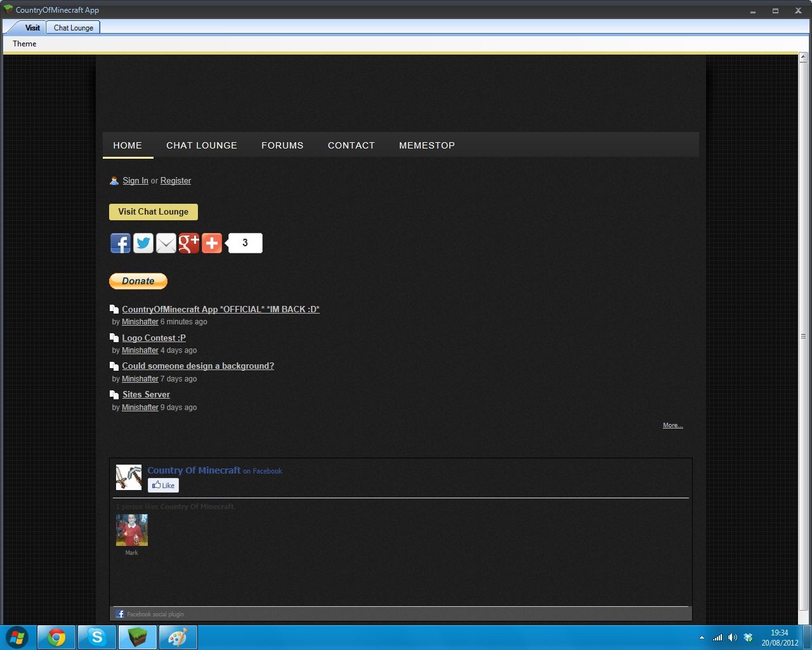
Task: Show hidden system tray icons arrow
Action: [702, 637]
